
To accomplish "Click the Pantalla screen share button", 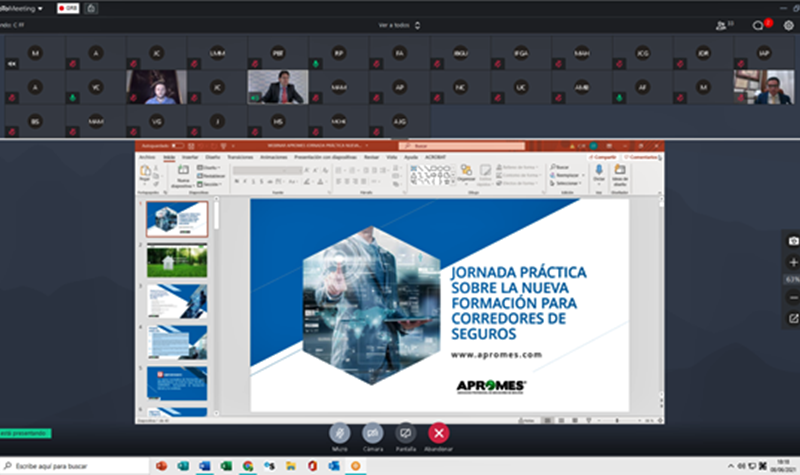I will click(x=406, y=434).
